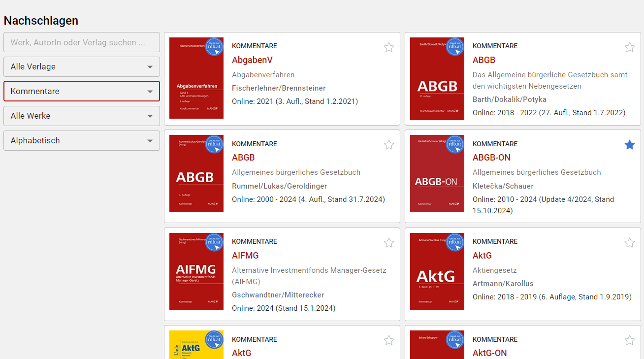Click Aktiengesetz subtitle text

pos(495,270)
